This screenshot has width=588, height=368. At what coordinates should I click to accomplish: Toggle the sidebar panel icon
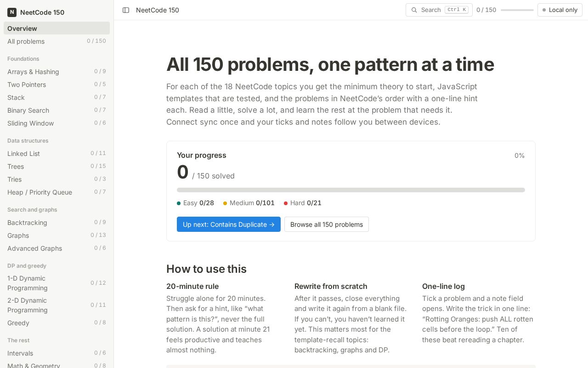(126, 10)
